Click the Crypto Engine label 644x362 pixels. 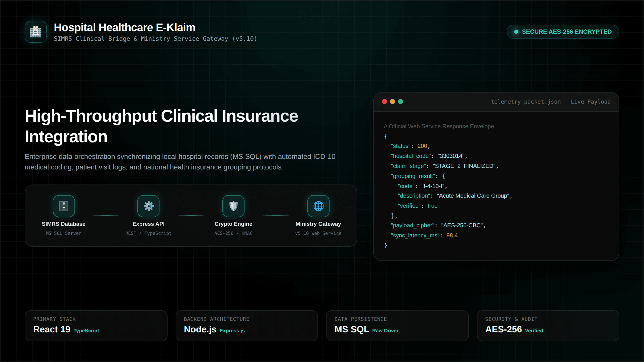[x=233, y=224]
